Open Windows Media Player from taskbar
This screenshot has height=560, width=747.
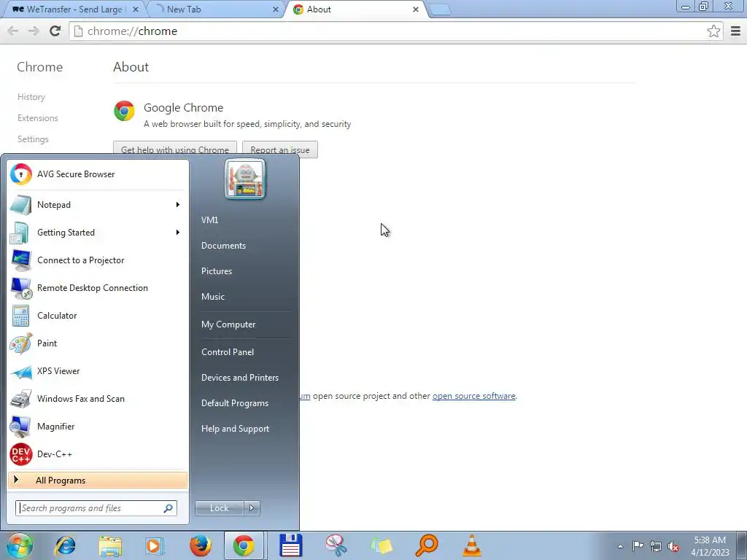coord(154,545)
